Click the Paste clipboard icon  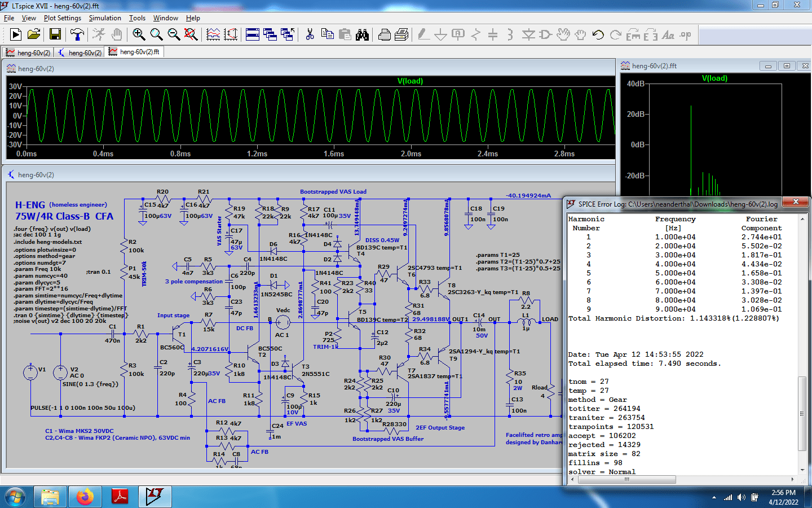[345, 35]
